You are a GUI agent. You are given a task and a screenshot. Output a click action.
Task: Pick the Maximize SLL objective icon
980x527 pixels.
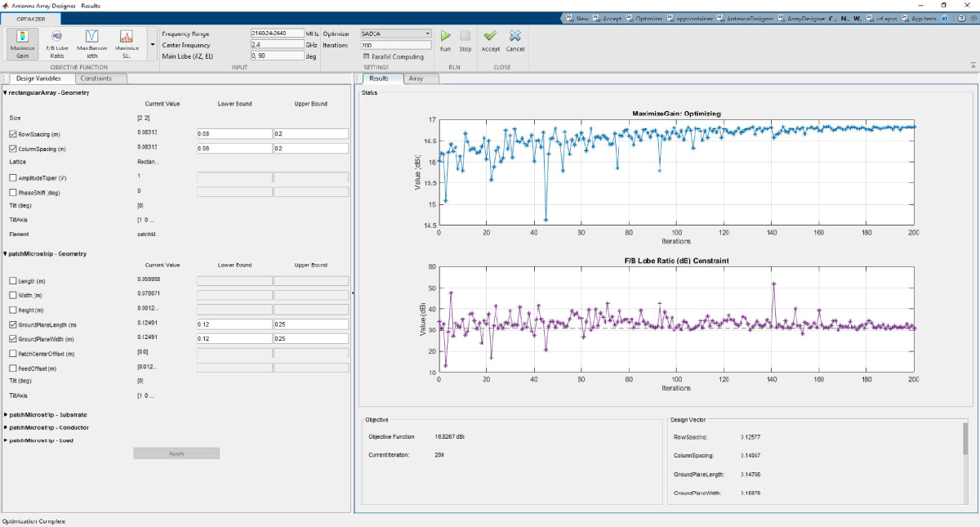point(126,43)
